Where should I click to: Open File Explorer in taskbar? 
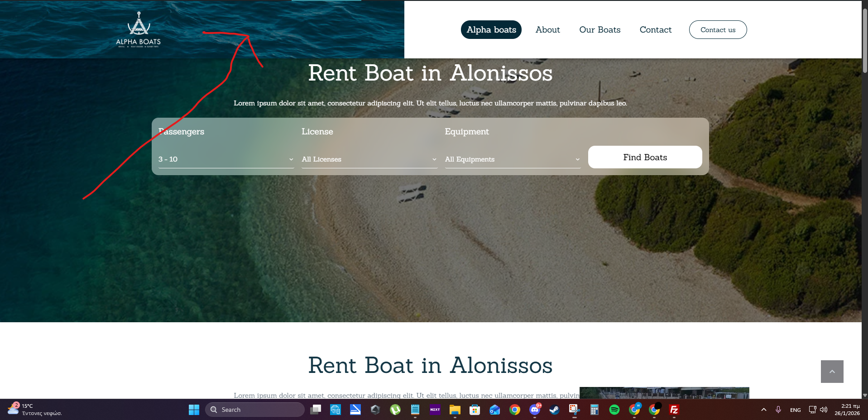click(455, 410)
